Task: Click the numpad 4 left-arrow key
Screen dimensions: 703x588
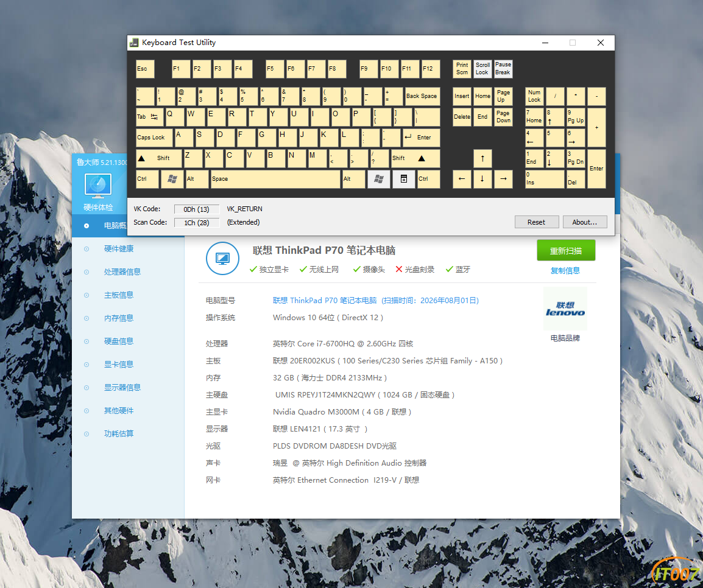Action: (x=534, y=138)
